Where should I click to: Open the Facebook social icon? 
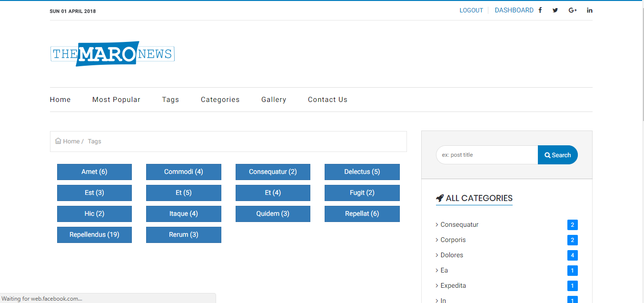coord(540,10)
